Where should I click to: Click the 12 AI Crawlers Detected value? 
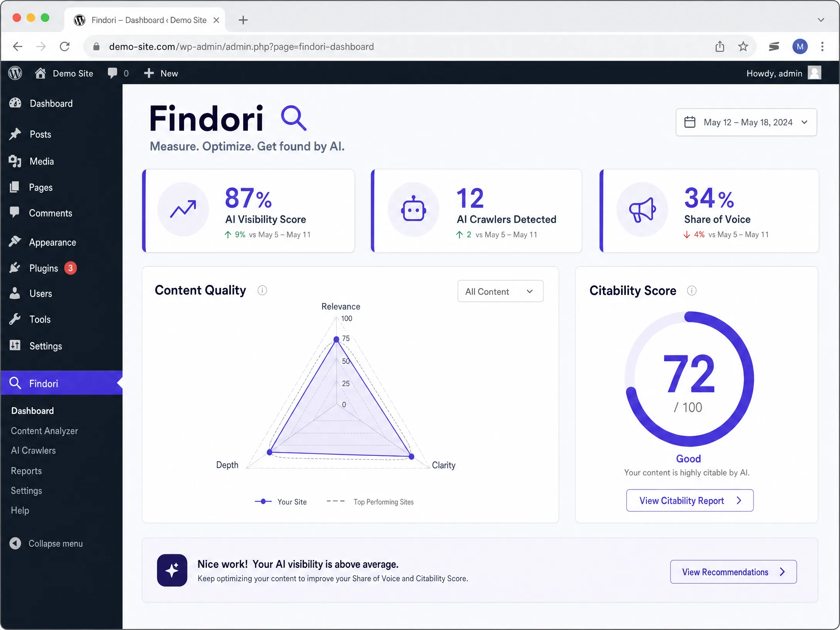point(470,198)
